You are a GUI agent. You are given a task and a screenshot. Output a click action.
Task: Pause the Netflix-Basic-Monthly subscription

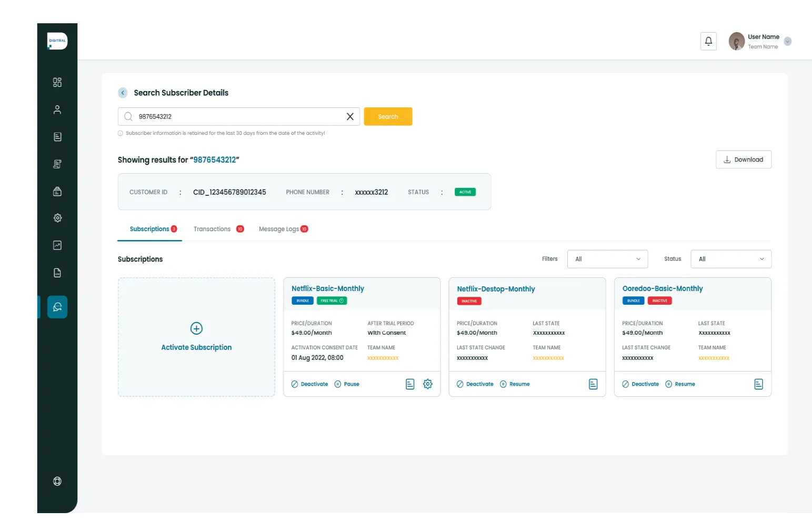click(x=347, y=384)
